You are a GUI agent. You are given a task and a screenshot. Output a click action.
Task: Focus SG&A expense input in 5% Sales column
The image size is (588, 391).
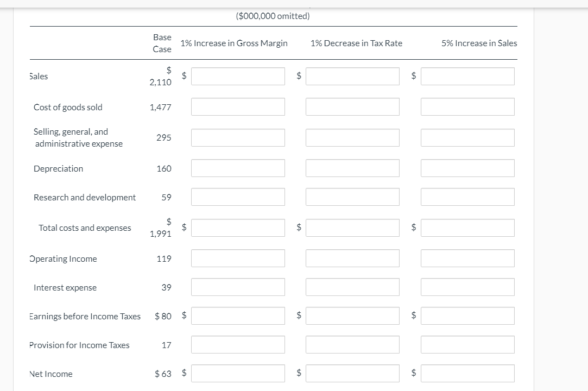tap(467, 138)
